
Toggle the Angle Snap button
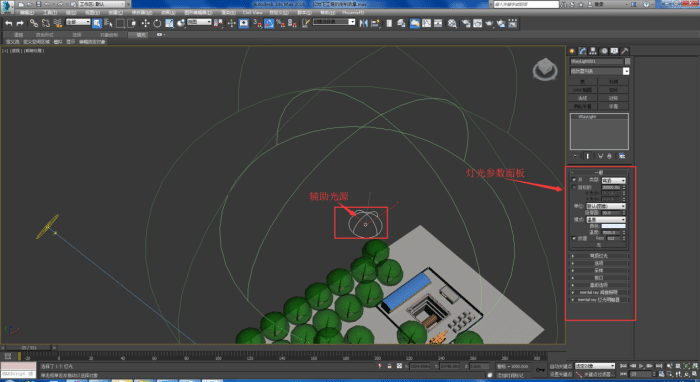pos(269,23)
